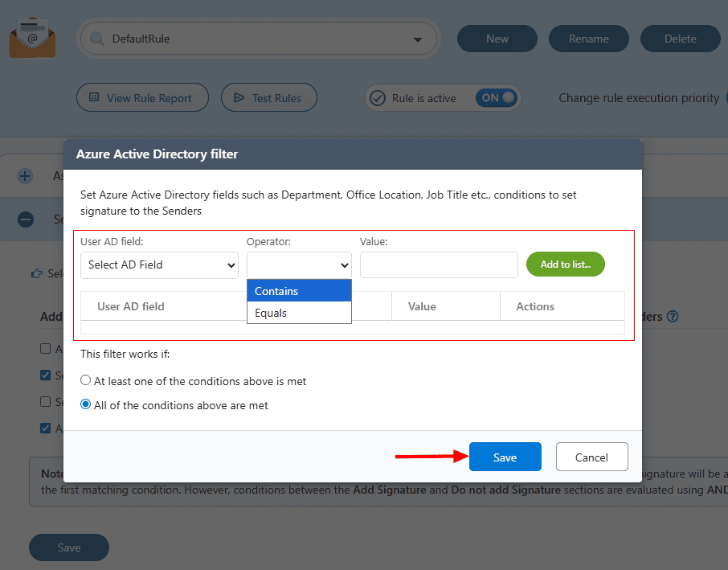This screenshot has height=570, width=728.
Task: Click the search icon in rule selector
Action: click(x=97, y=39)
